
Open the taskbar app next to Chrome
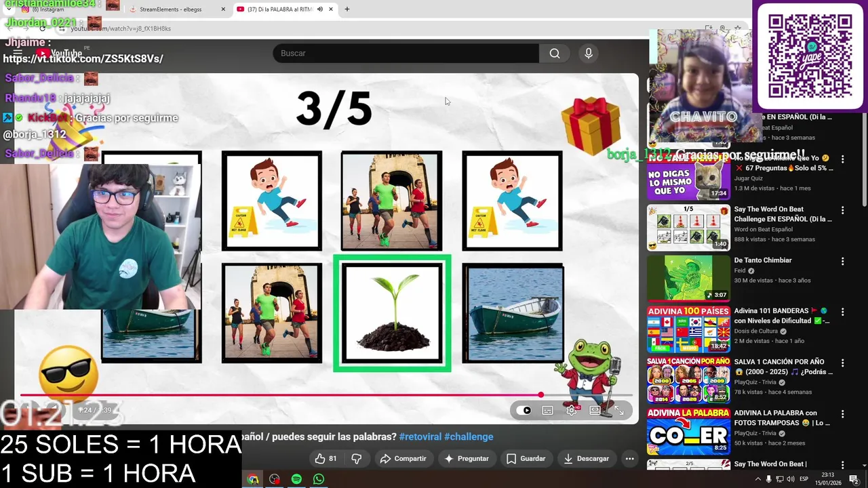(275, 479)
